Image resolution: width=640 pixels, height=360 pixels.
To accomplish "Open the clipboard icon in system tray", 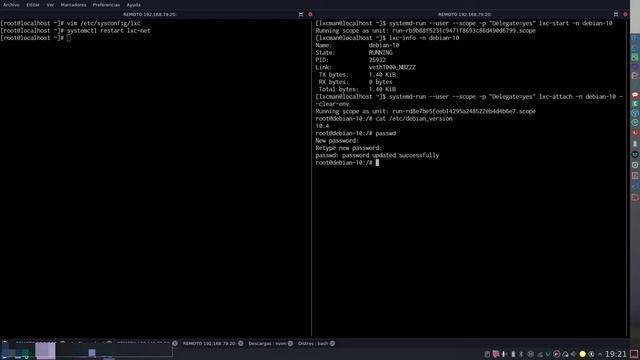I will pos(487,354).
